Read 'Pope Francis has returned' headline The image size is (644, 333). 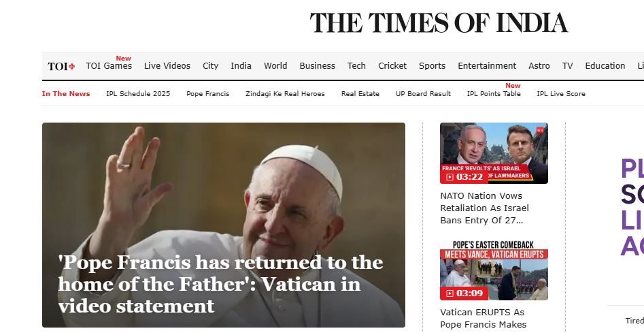tap(220, 284)
